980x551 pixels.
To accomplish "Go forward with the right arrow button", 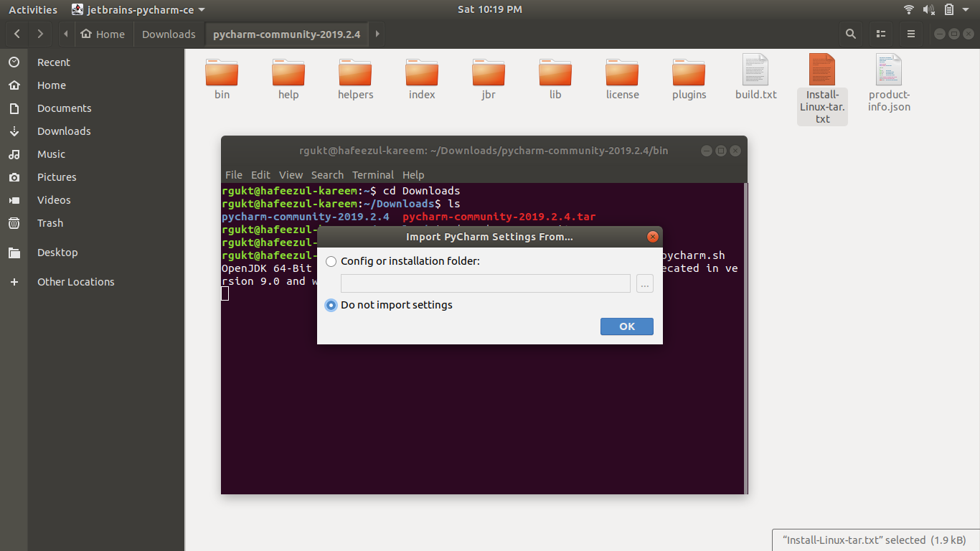I will 40,34.
